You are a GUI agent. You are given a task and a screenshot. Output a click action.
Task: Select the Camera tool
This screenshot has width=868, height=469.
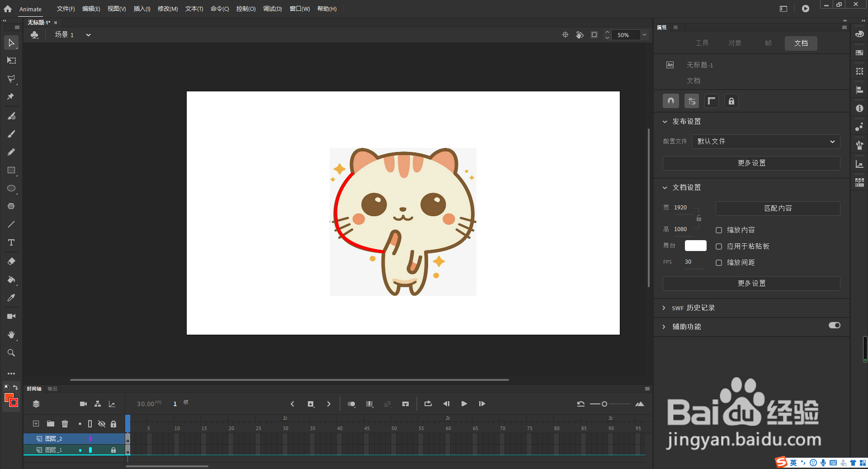tap(11, 316)
